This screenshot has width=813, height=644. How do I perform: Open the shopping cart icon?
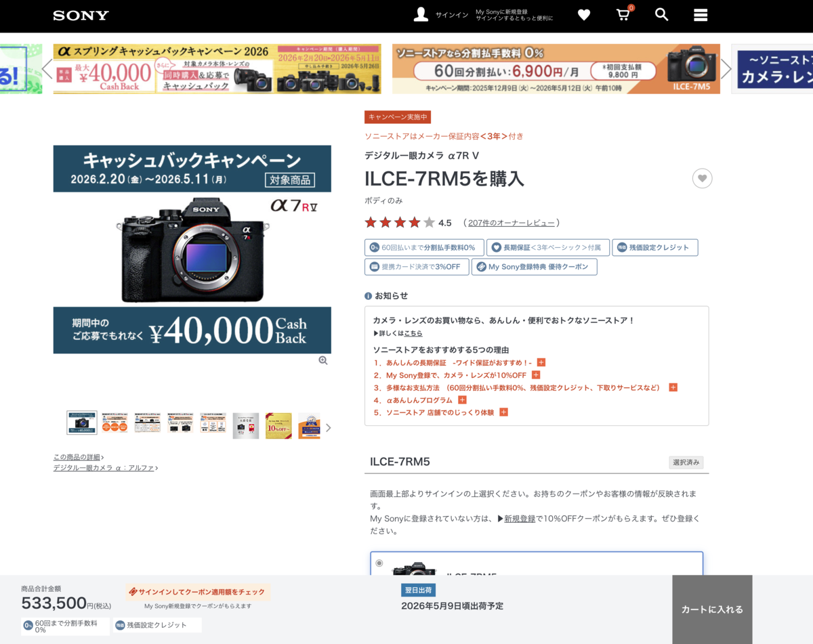[x=623, y=15]
